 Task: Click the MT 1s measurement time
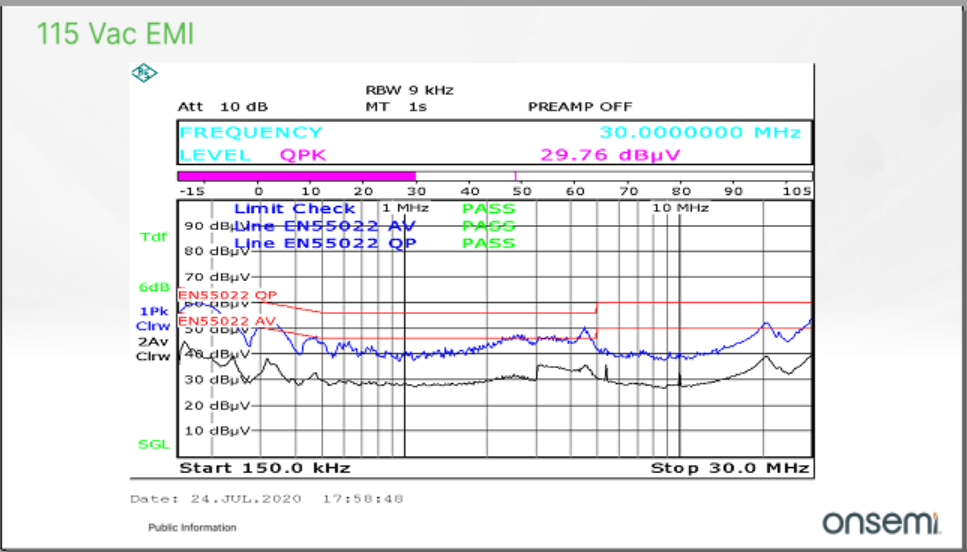[x=397, y=106]
